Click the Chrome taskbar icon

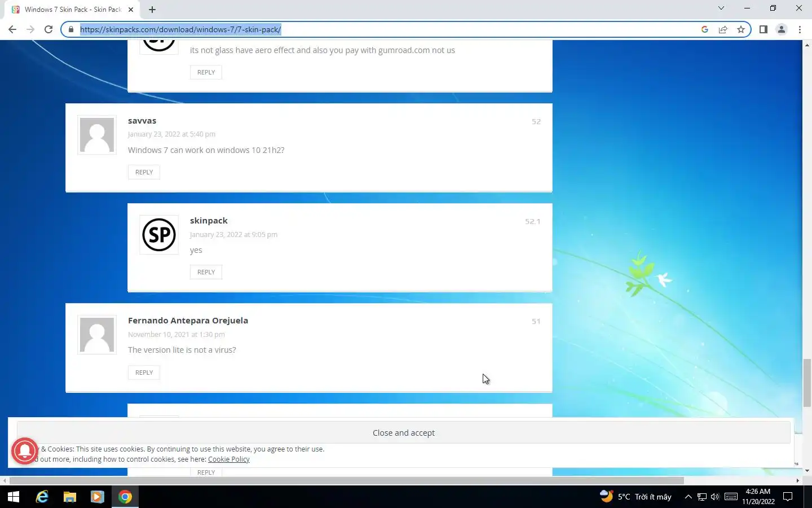pos(125,497)
